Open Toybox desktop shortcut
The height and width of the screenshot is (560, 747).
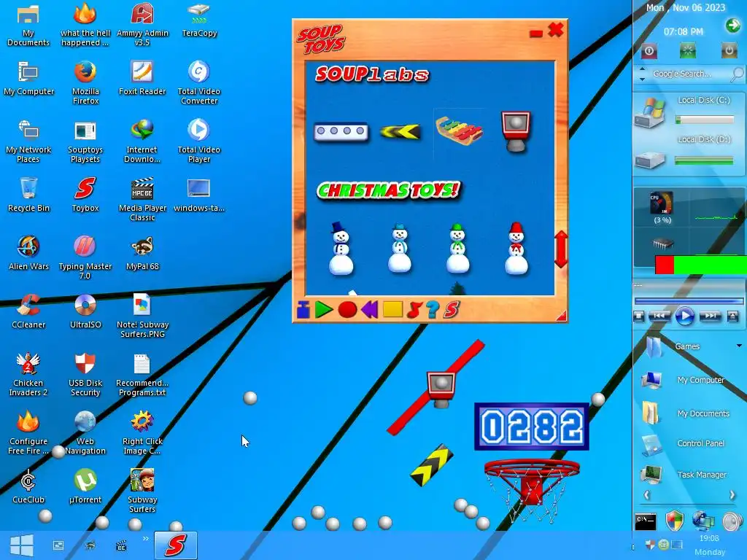[85, 195]
